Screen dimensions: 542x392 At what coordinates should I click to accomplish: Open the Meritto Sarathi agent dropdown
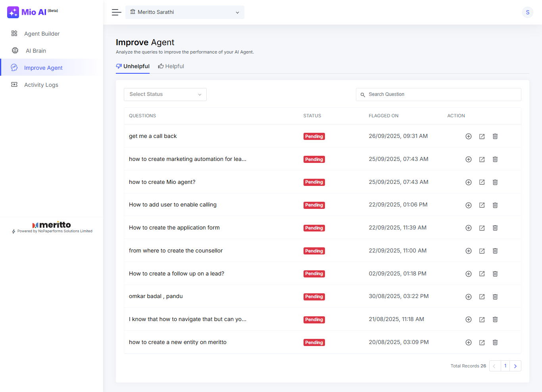185,12
